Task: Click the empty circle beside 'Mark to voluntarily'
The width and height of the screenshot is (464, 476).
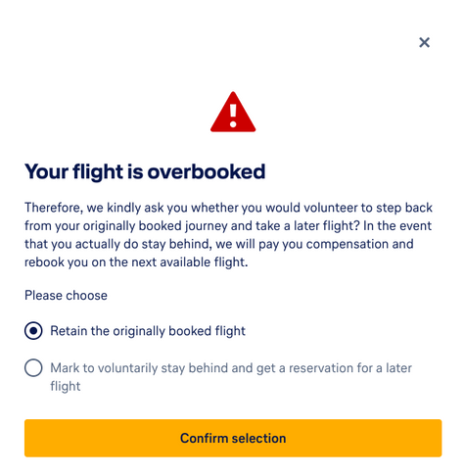Action: click(33, 368)
